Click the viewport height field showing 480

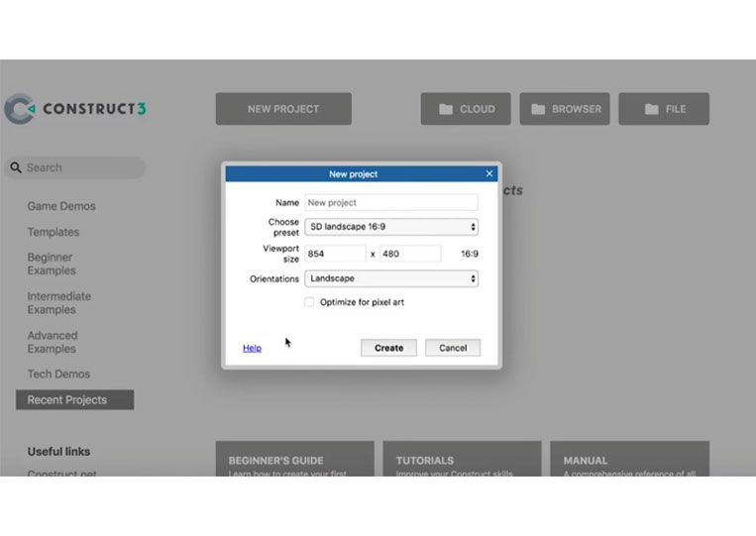pos(410,254)
